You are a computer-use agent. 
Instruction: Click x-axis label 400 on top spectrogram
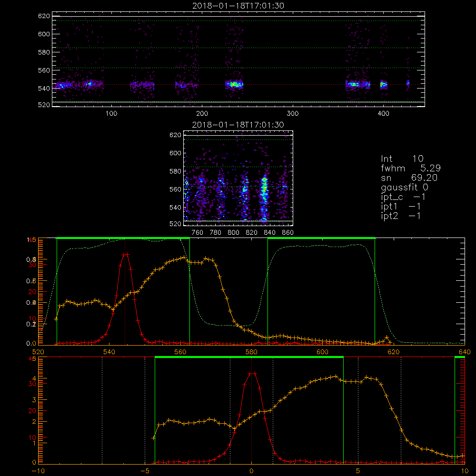[x=383, y=114]
